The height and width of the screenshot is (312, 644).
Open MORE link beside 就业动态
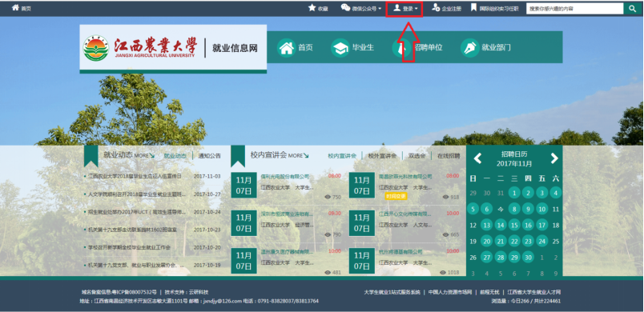point(144,156)
